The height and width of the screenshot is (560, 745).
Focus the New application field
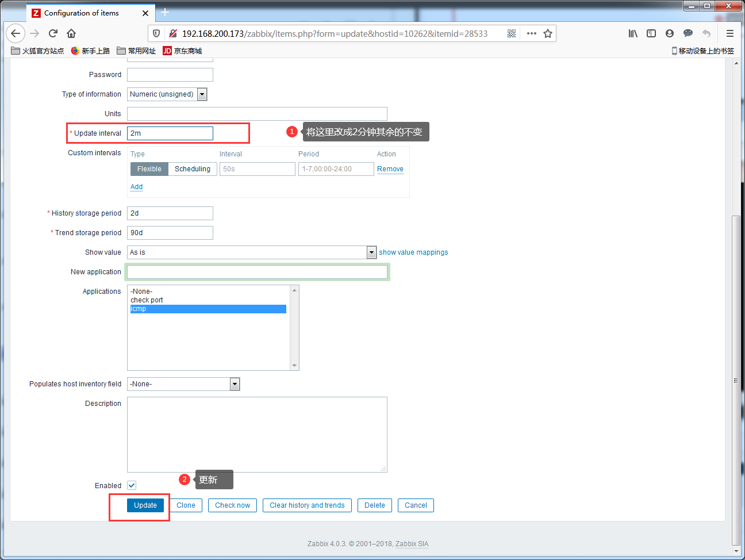257,272
